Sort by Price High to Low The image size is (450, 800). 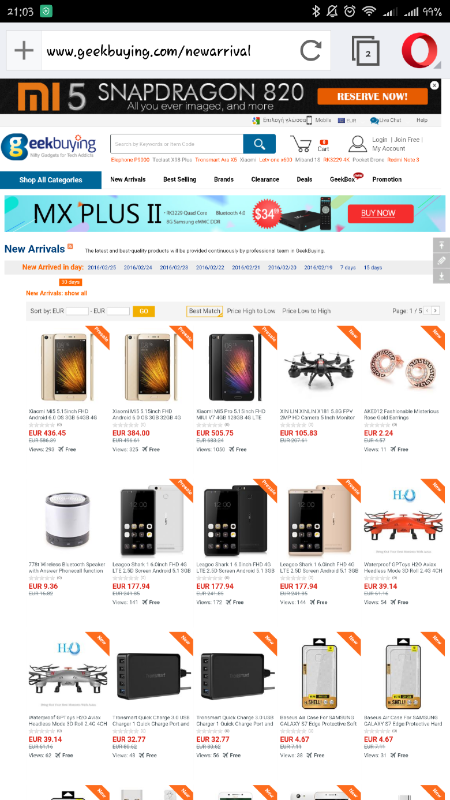tap(251, 311)
